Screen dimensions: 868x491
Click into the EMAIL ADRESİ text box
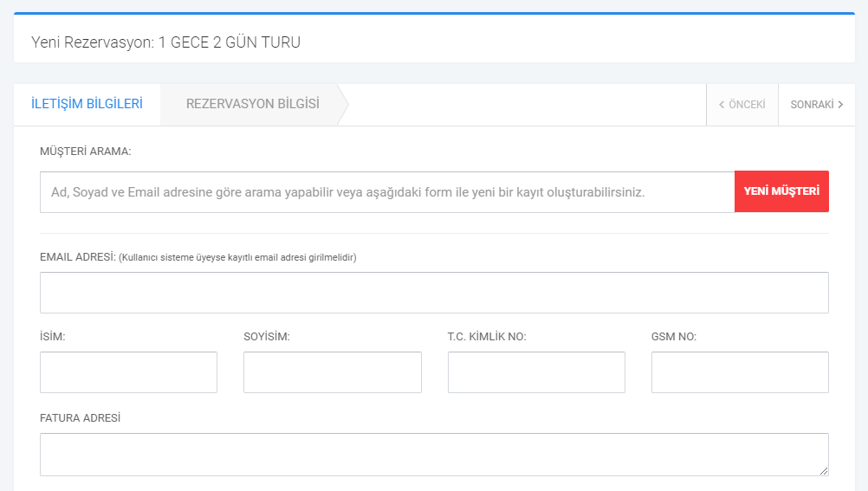pos(434,293)
